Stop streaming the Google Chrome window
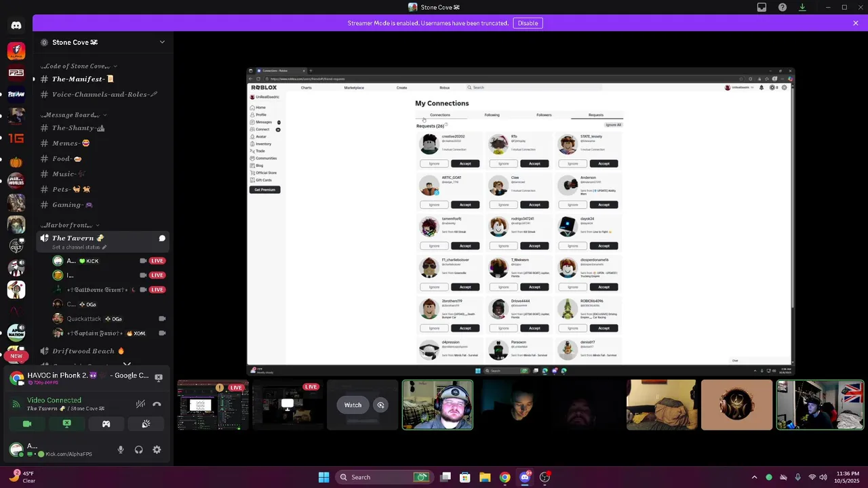 coord(159,378)
